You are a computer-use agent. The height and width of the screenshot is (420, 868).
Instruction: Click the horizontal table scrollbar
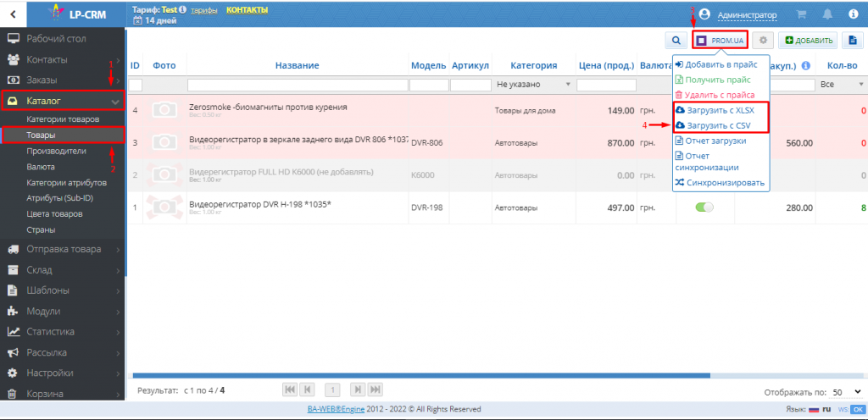coord(422,376)
